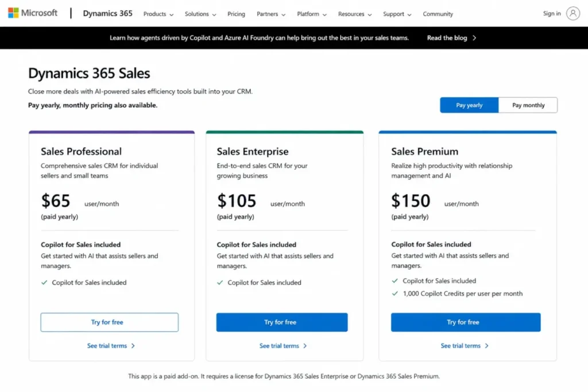Open the user account avatar icon
The image size is (588, 392).
pyautogui.click(x=572, y=14)
